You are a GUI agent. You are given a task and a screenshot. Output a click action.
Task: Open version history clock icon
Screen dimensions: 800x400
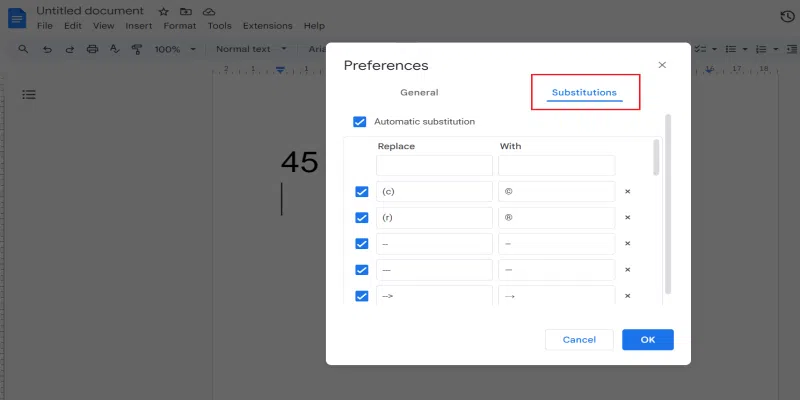(x=787, y=16)
